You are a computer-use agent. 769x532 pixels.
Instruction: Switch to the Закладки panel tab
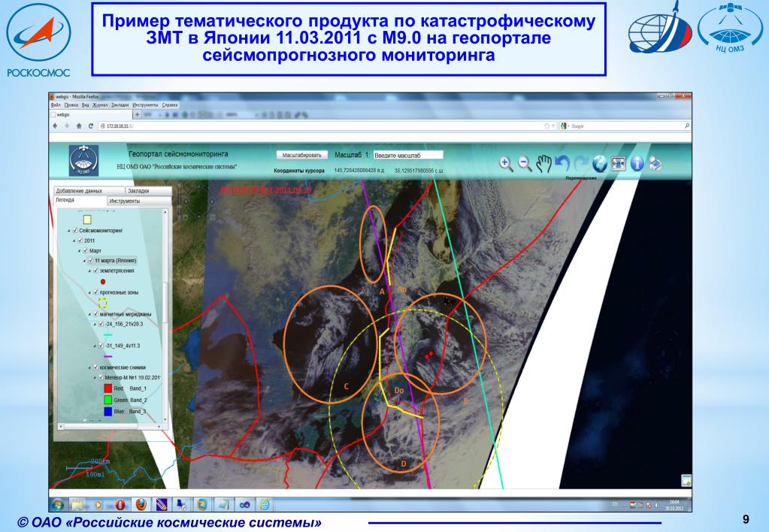click(x=148, y=191)
